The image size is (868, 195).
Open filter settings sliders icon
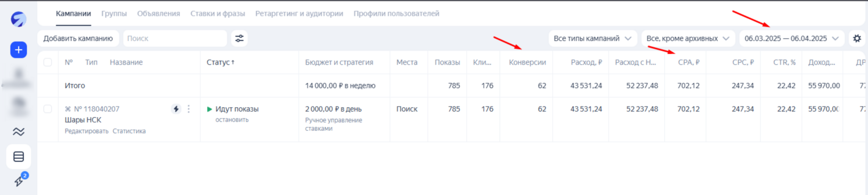click(x=239, y=38)
